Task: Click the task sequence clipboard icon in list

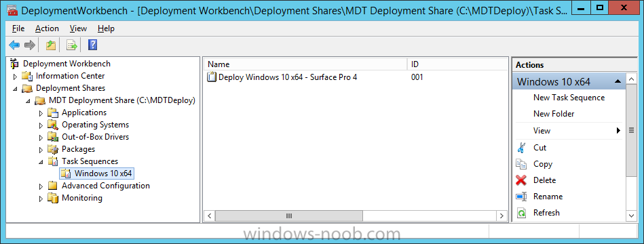Action: point(212,77)
